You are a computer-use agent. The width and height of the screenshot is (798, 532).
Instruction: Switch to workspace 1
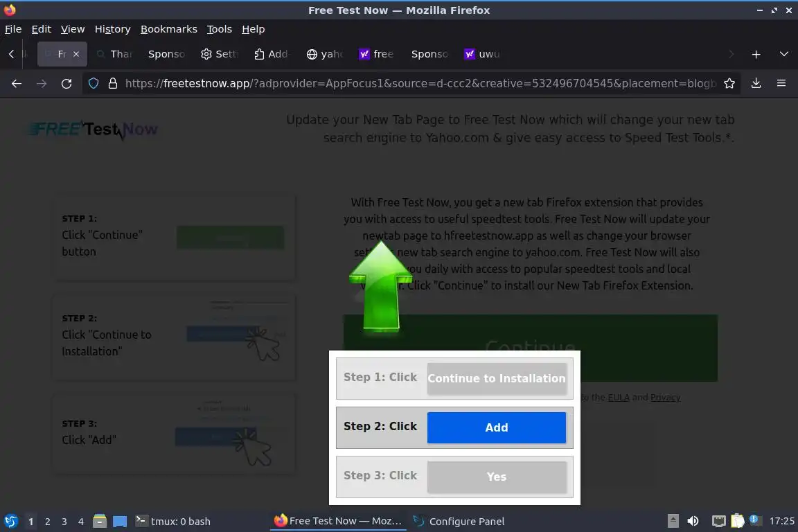point(30,522)
